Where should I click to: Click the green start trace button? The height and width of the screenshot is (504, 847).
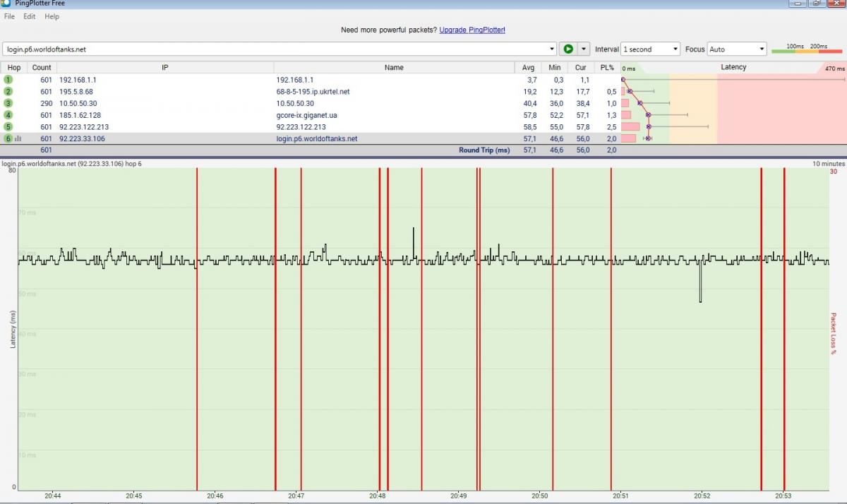(567, 49)
